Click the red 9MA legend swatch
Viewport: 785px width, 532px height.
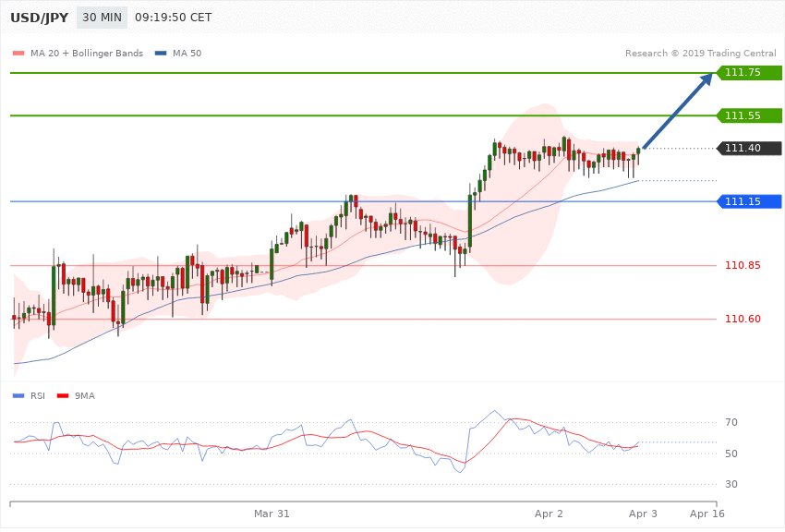click(63, 396)
